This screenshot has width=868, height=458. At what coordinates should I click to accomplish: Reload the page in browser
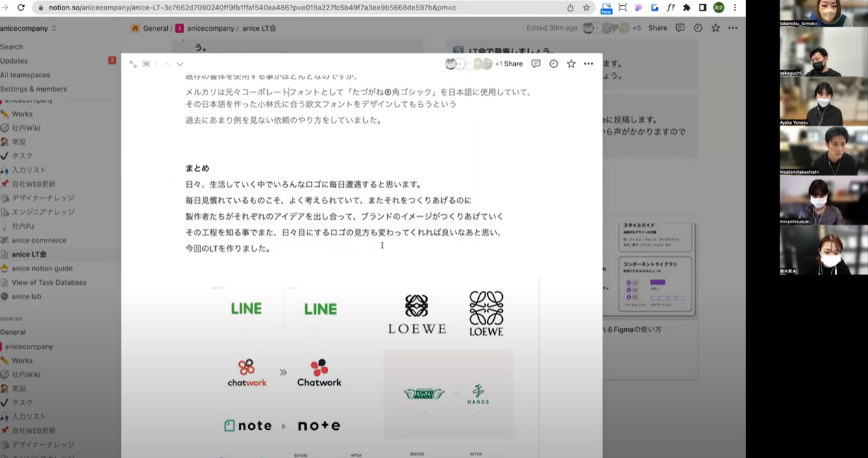pos(21,8)
